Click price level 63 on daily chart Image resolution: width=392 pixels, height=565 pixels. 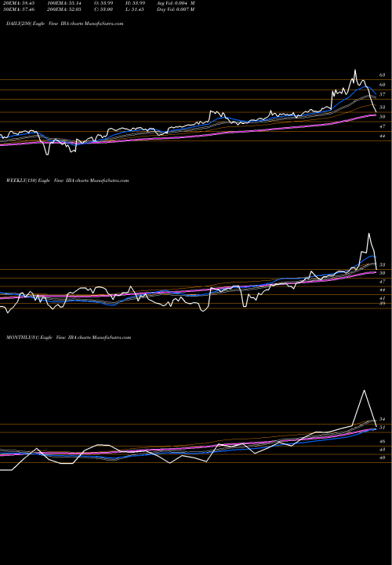382,75
